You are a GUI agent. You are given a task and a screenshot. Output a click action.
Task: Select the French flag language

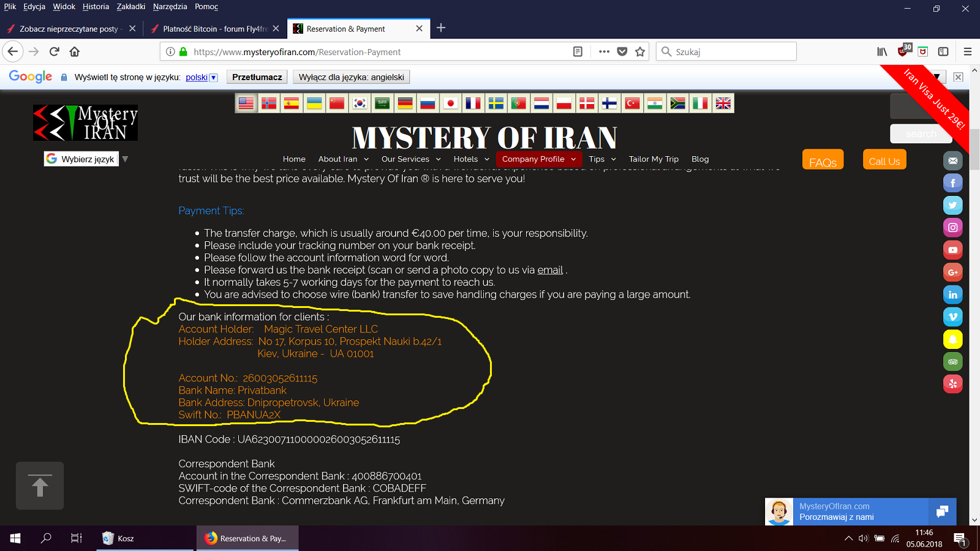coord(473,103)
